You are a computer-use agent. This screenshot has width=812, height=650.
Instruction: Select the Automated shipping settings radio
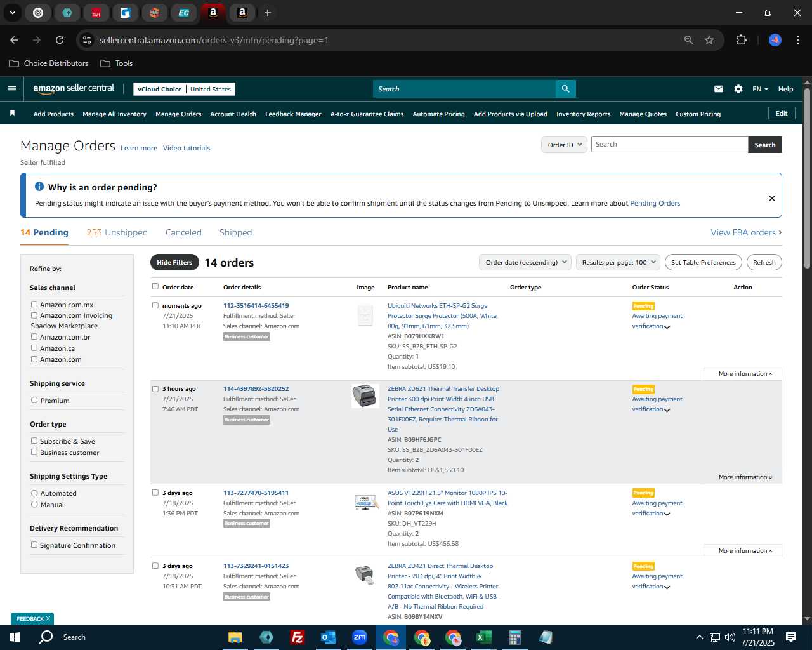pyautogui.click(x=34, y=493)
